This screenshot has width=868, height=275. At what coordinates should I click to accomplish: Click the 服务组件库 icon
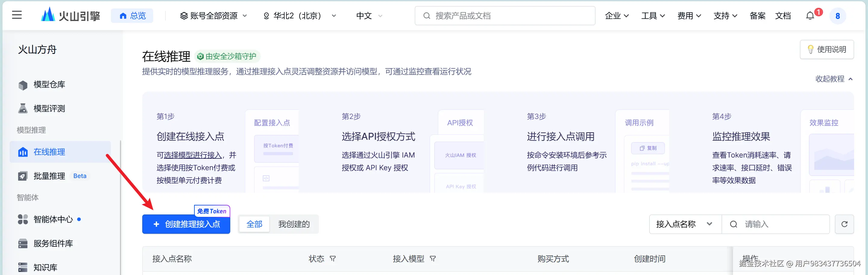pyautogui.click(x=23, y=243)
